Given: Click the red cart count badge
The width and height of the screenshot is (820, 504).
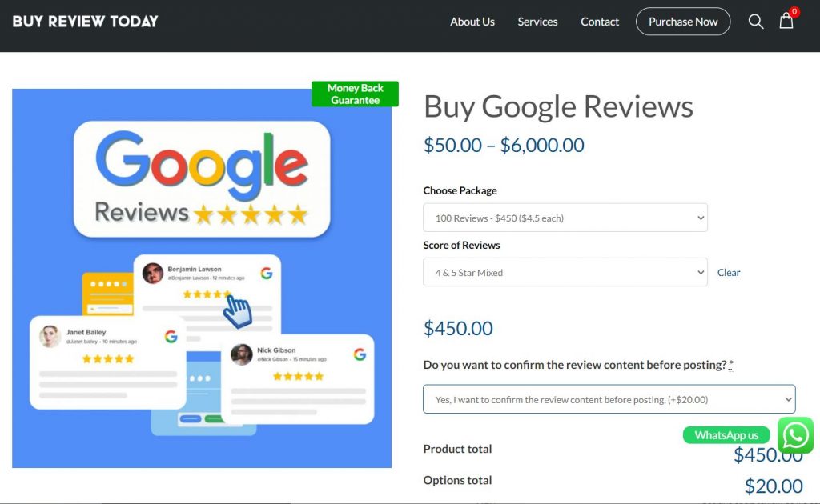Looking at the screenshot, I should point(794,11).
